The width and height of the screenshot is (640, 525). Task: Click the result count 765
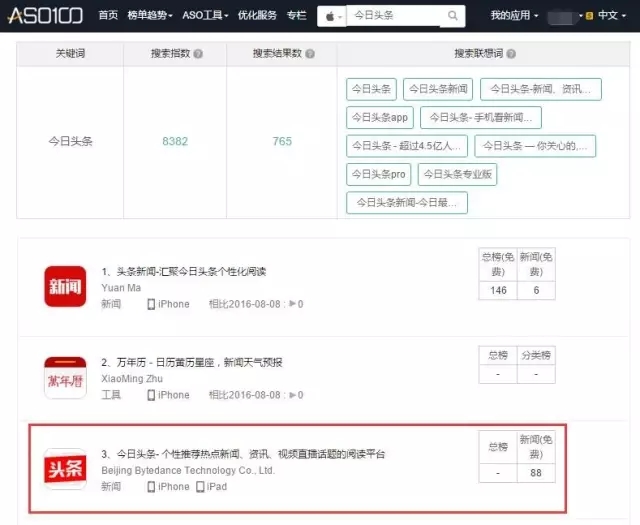282,141
